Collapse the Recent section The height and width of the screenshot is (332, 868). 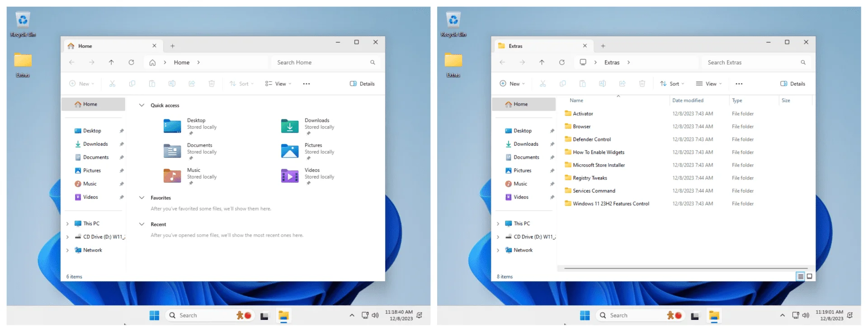pyautogui.click(x=142, y=224)
